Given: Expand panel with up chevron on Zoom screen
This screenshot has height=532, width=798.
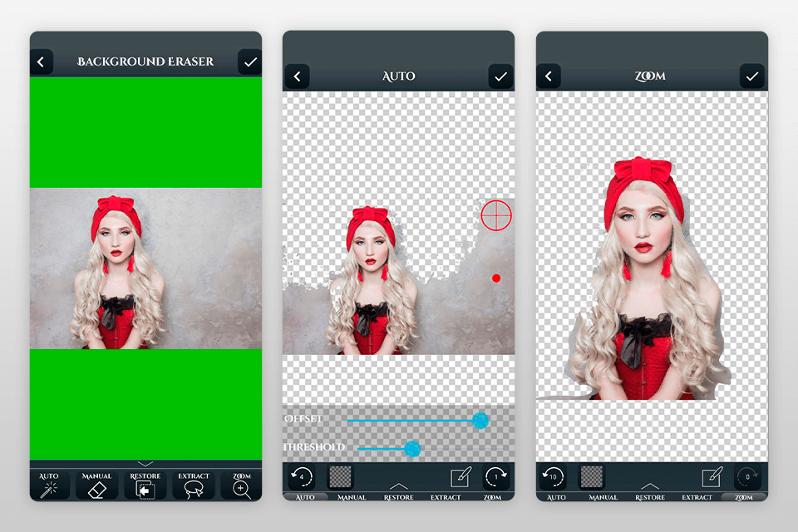Looking at the screenshot, I should point(650,486).
